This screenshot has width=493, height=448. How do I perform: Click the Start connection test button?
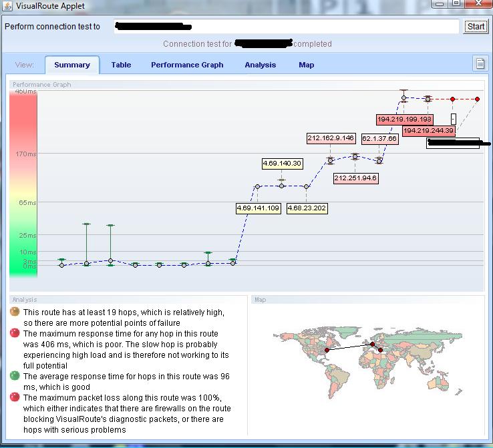tap(476, 27)
